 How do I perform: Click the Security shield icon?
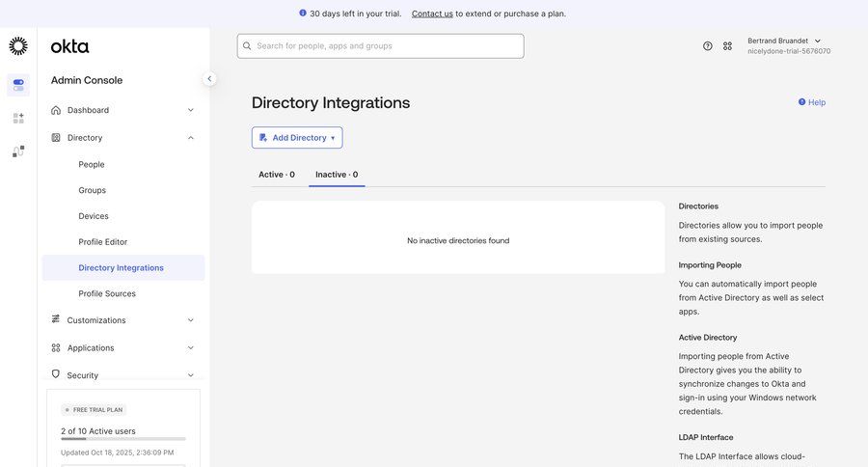55,374
